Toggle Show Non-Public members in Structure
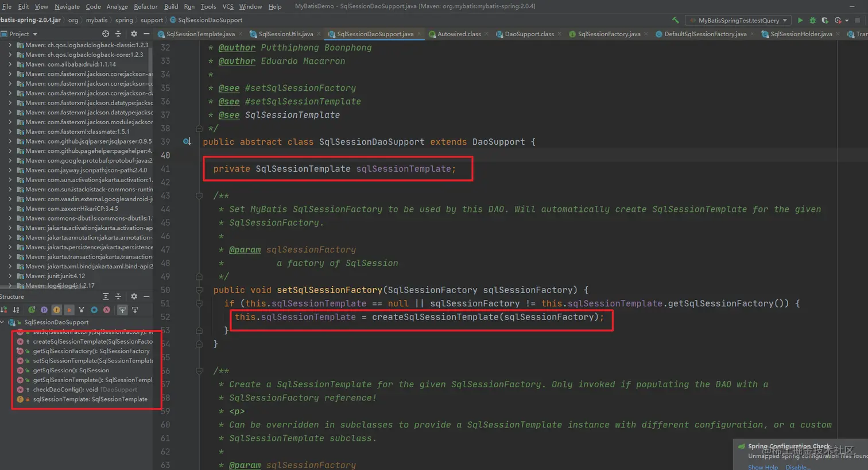 [69, 310]
